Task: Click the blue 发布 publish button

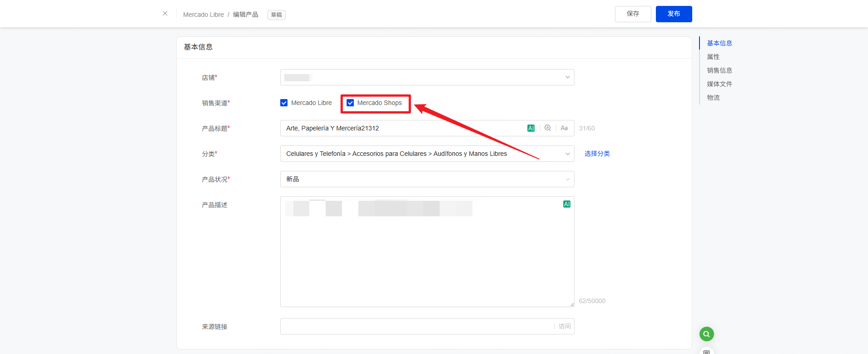Action: pyautogui.click(x=674, y=14)
